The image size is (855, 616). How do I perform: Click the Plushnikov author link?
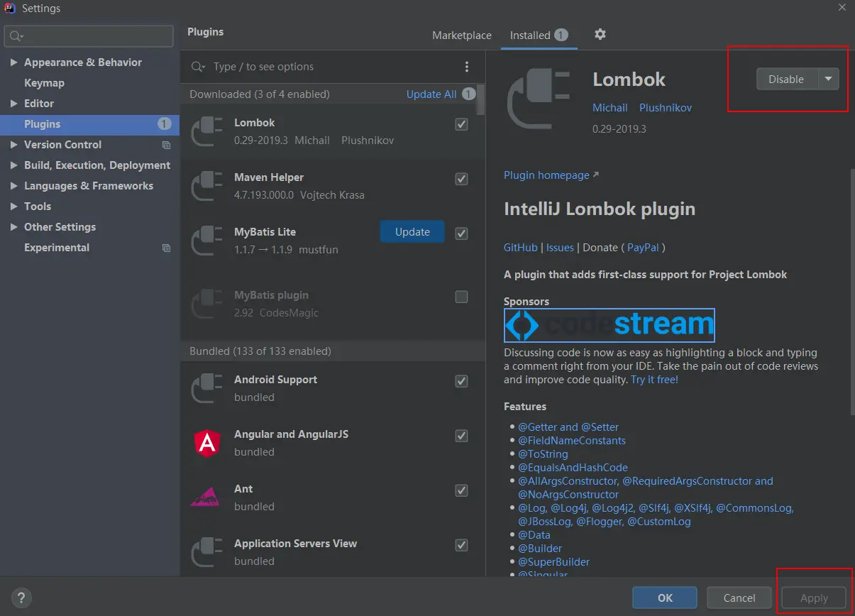pos(666,108)
